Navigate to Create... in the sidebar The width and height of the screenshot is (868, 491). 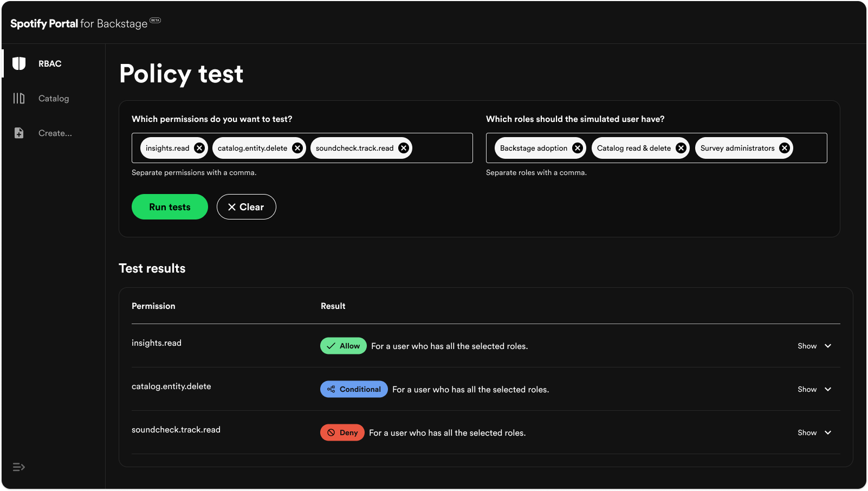55,133
